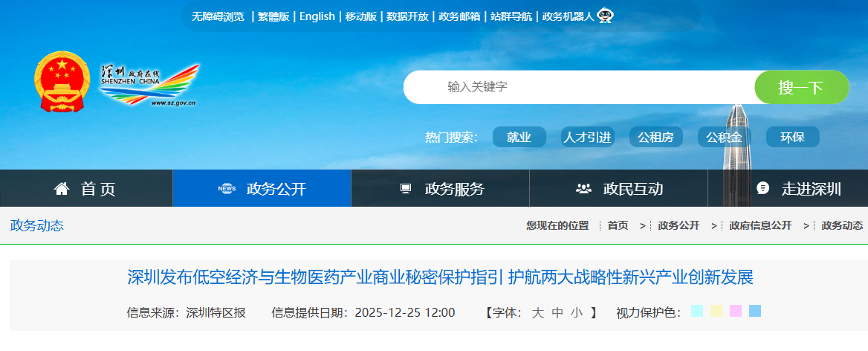Click the chat bubble icon beside 走进深圳
This screenshot has width=868, height=351.
pyautogui.click(x=762, y=188)
